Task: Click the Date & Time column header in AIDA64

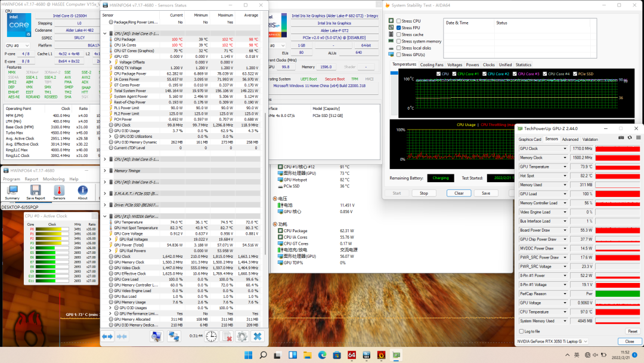Action: pos(469,23)
